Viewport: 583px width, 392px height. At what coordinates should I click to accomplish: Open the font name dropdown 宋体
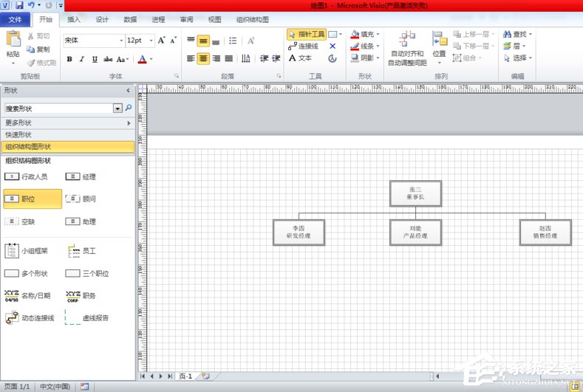[x=121, y=40]
